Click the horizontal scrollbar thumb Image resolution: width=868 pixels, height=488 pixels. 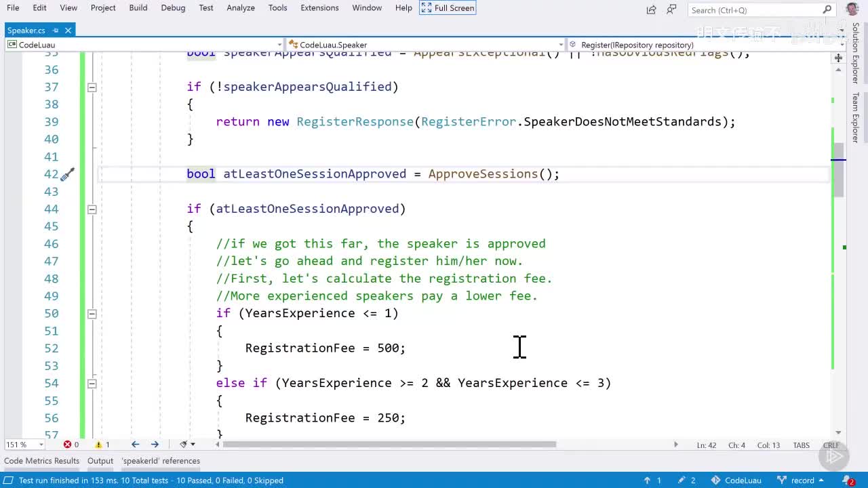[x=389, y=445]
